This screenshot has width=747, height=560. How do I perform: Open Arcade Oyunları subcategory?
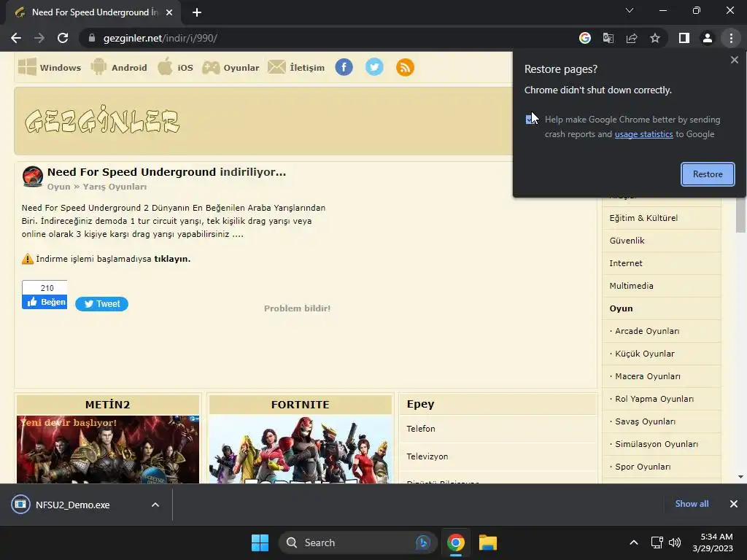(x=661, y=331)
